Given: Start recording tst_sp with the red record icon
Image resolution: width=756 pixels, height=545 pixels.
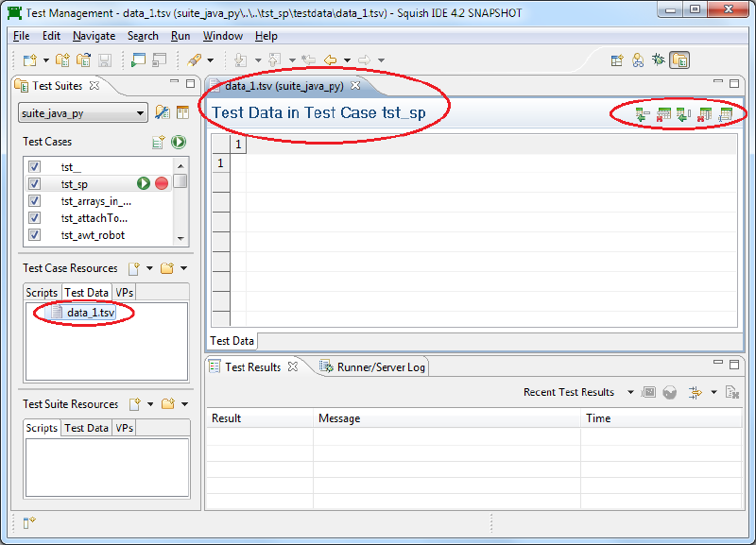Looking at the screenshot, I should point(160,183).
